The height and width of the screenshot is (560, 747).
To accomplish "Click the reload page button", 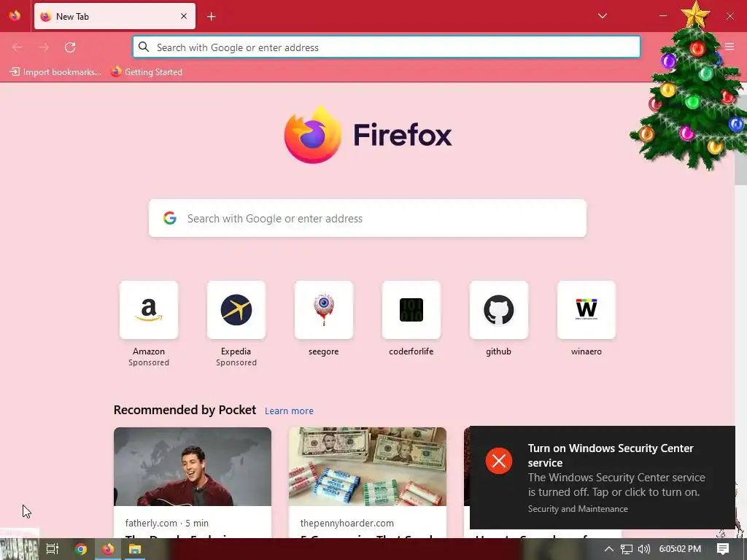I will (70, 47).
